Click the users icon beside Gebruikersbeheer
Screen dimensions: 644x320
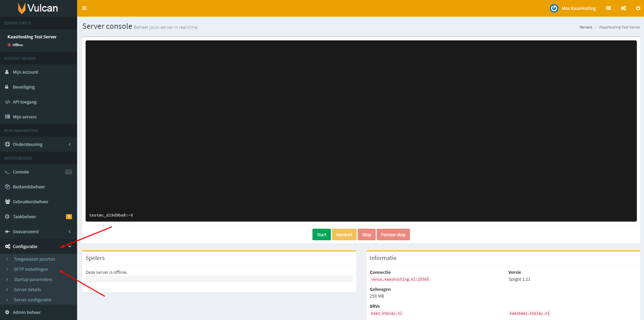point(7,202)
